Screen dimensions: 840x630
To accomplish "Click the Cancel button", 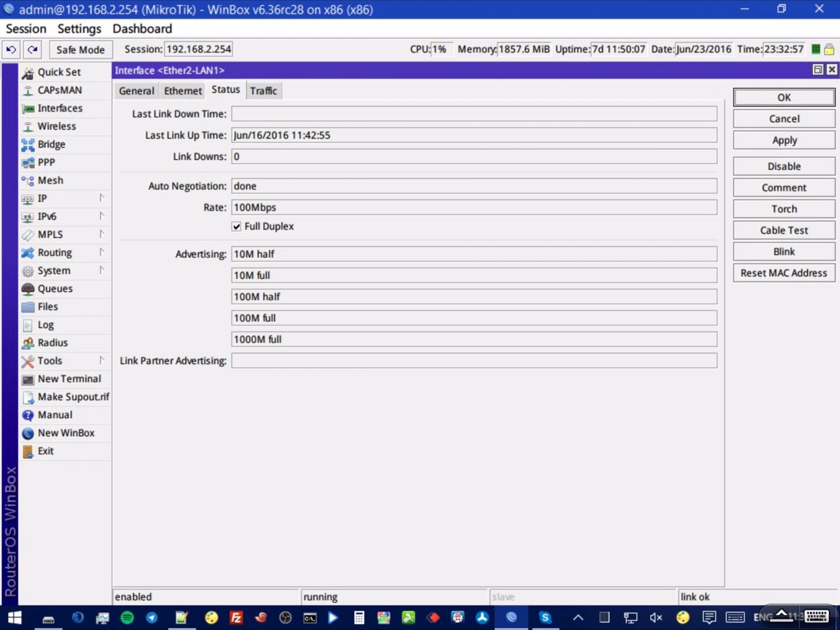I will (784, 119).
